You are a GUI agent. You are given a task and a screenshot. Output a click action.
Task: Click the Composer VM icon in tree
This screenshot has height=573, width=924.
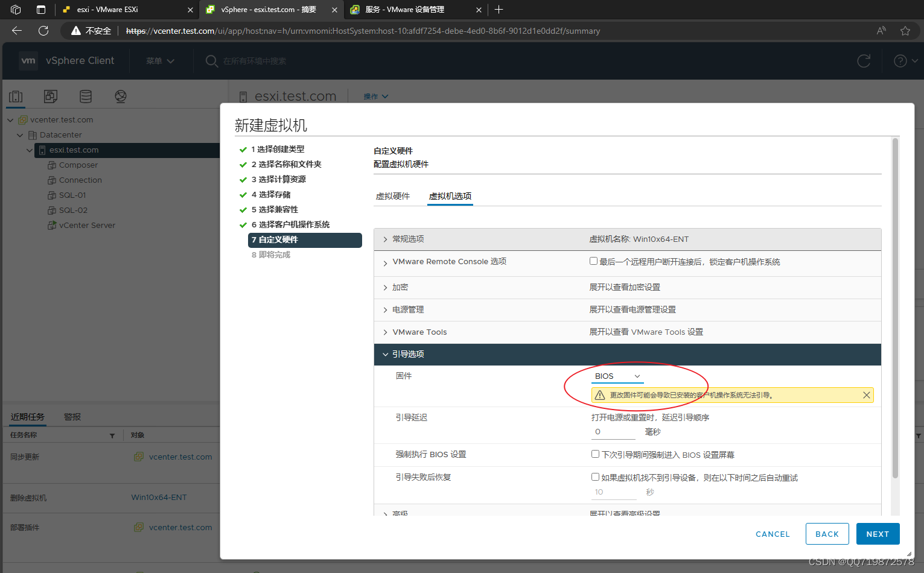tap(52, 165)
